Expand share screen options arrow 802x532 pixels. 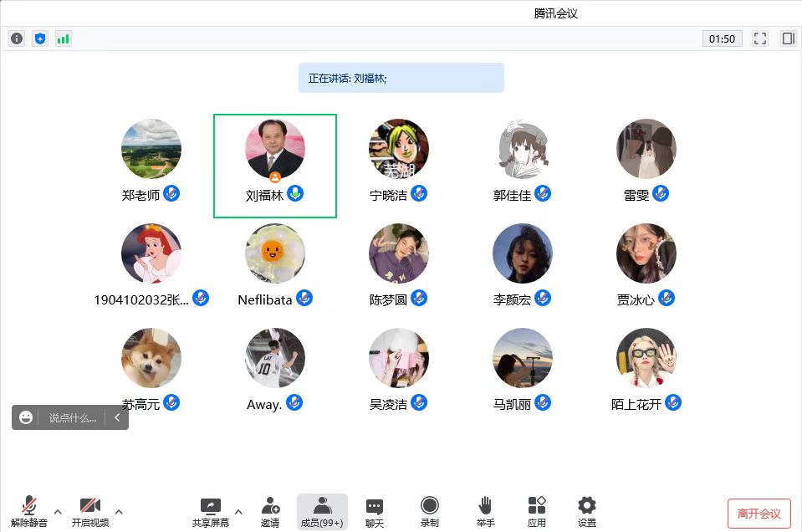238,511
